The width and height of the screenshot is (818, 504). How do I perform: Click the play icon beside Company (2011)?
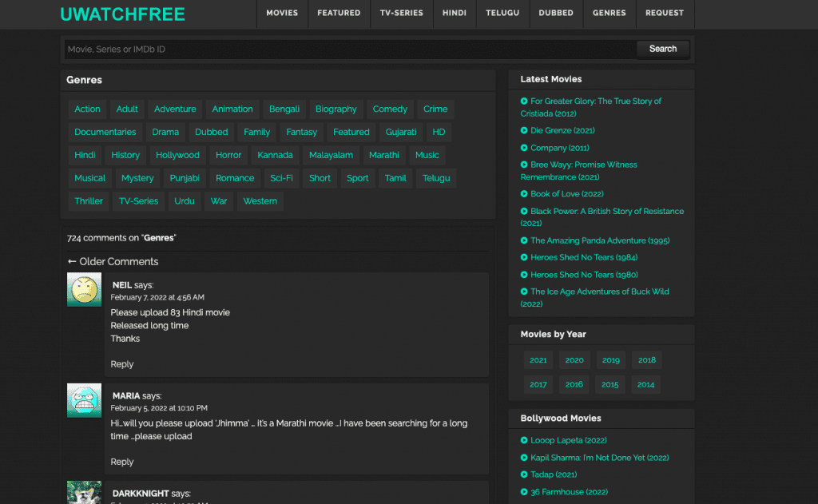[x=524, y=148]
